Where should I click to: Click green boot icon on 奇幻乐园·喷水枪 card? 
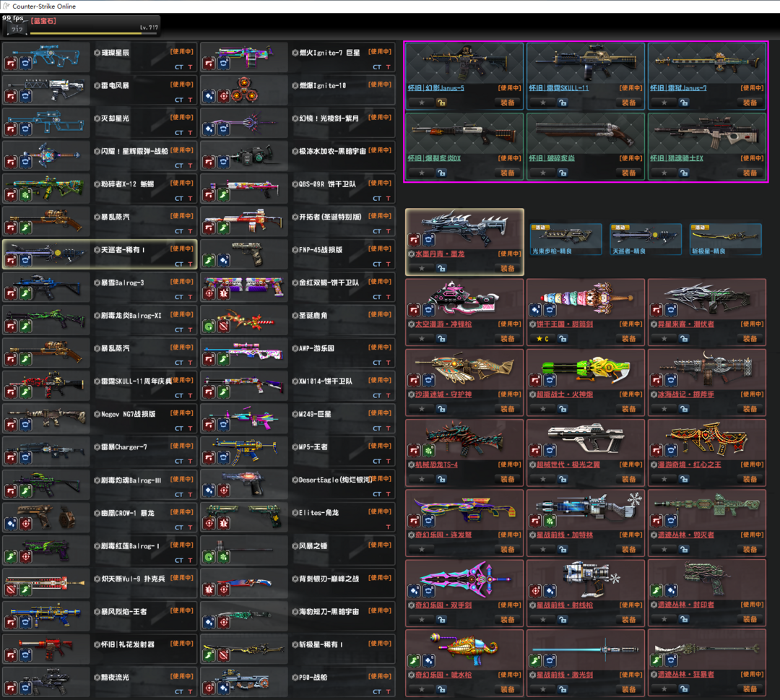(x=415, y=661)
